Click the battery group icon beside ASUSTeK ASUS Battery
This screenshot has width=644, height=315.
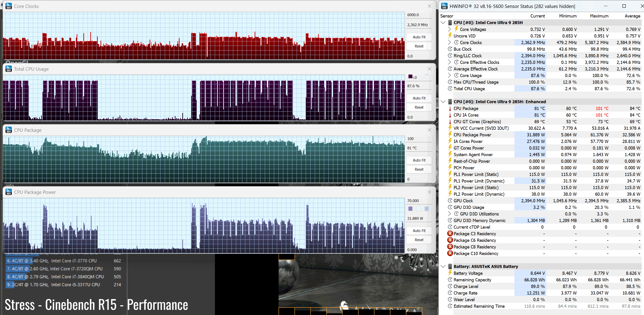[450, 266]
